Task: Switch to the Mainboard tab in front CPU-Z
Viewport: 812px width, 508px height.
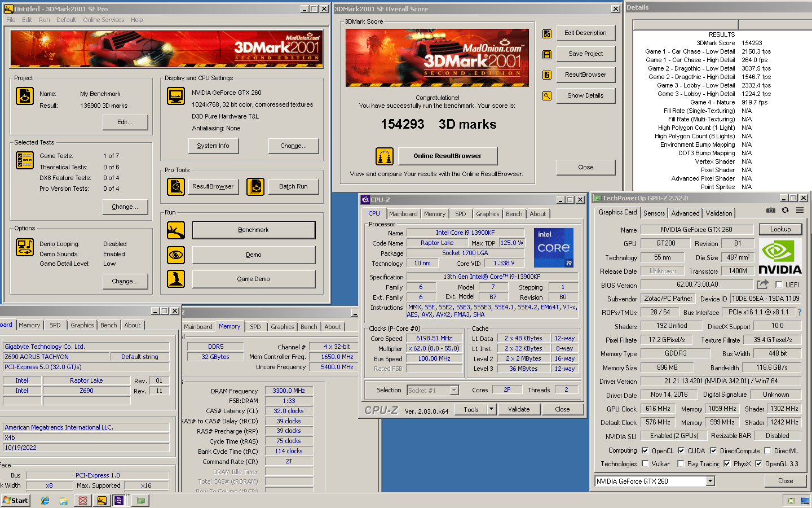Action: 403,214
